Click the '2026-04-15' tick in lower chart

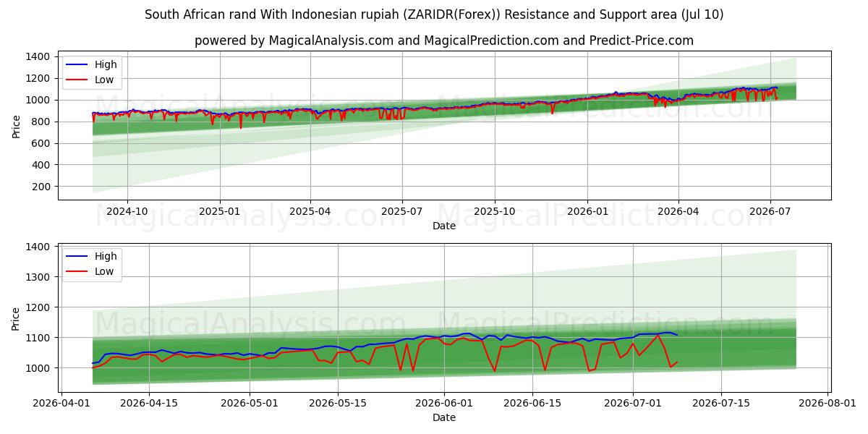click(x=149, y=403)
